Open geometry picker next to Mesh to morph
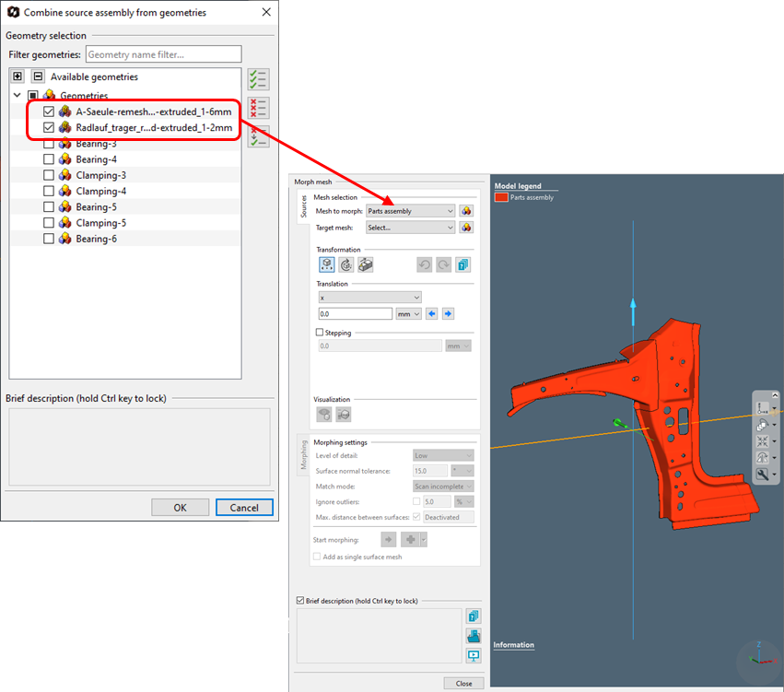The height and width of the screenshot is (692, 784). pos(466,211)
